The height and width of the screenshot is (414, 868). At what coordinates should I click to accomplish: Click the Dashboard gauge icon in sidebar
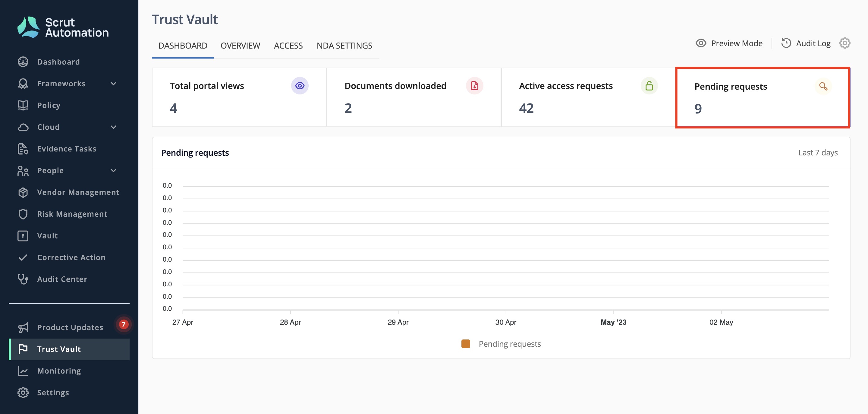(x=23, y=62)
